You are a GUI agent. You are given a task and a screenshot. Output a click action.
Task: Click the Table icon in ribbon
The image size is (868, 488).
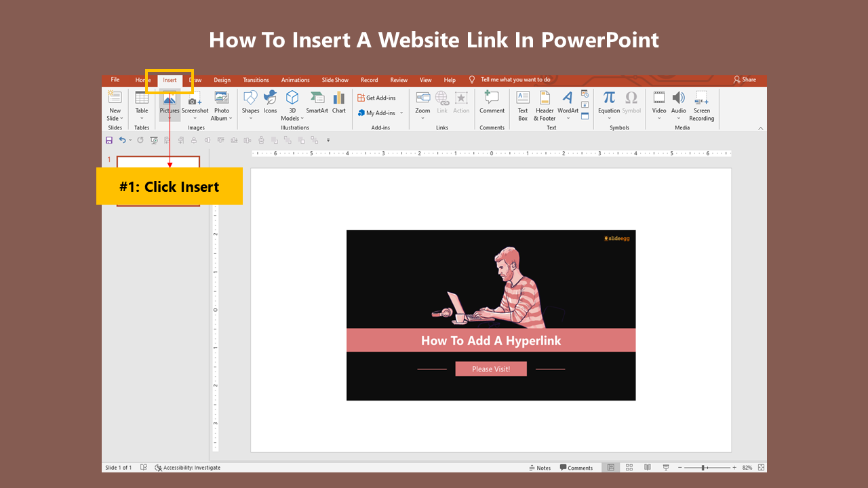(x=142, y=98)
